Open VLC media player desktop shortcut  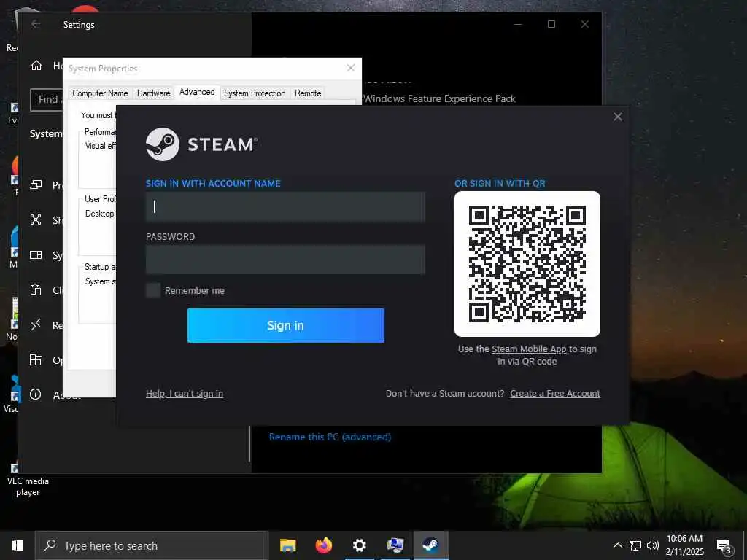click(28, 478)
